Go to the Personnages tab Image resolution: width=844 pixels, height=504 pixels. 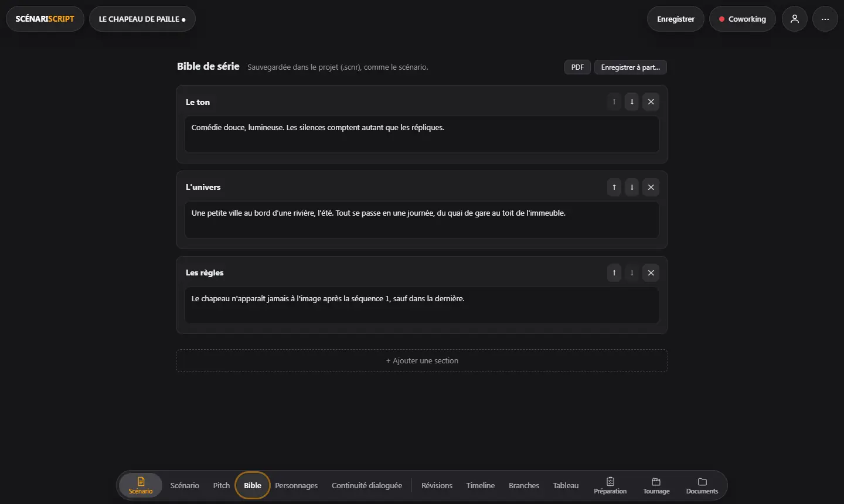(x=297, y=486)
